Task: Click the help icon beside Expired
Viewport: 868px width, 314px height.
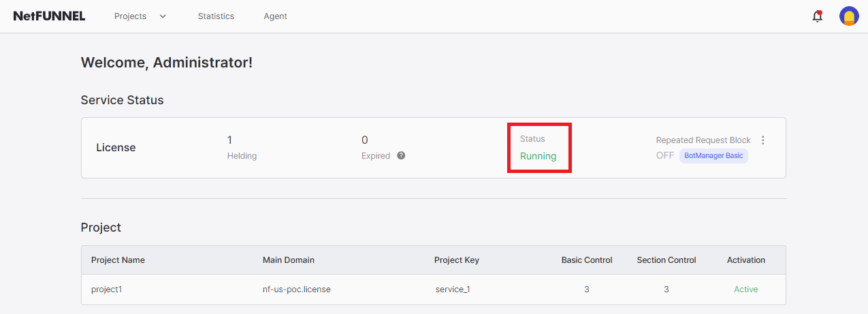Action: point(401,155)
